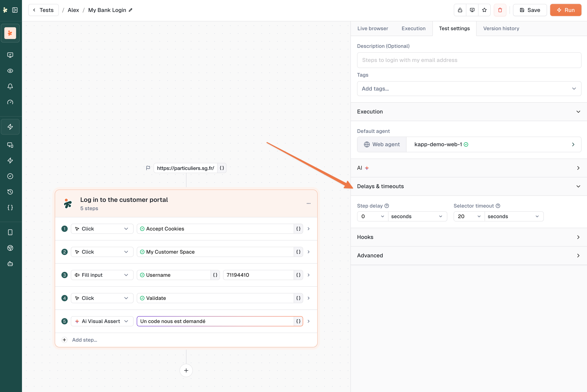The image size is (587, 392).
Task: Click the eye icon in left sidebar
Action: coord(10,71)
